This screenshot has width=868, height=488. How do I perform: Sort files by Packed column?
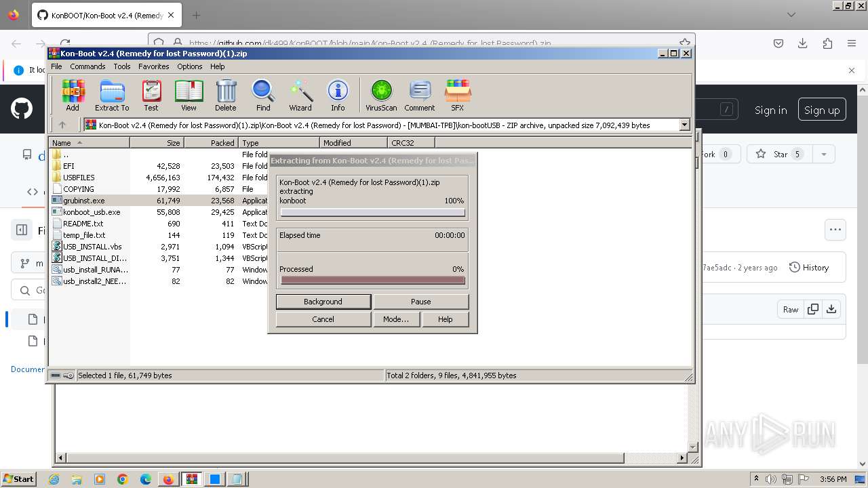click(211, 143)
